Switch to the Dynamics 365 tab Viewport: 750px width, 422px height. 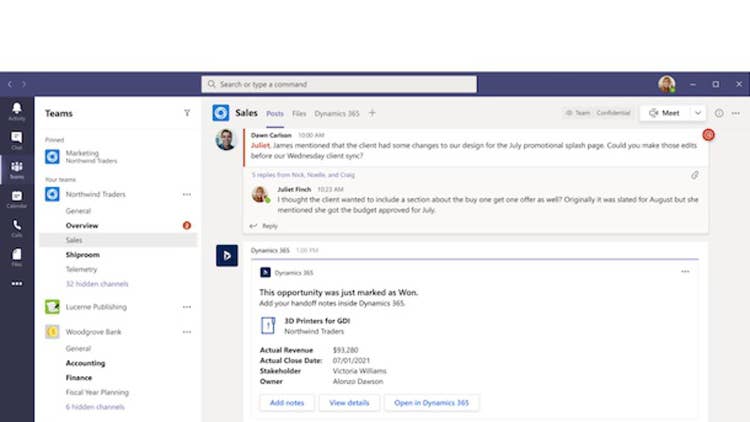(x=337, y=113)
